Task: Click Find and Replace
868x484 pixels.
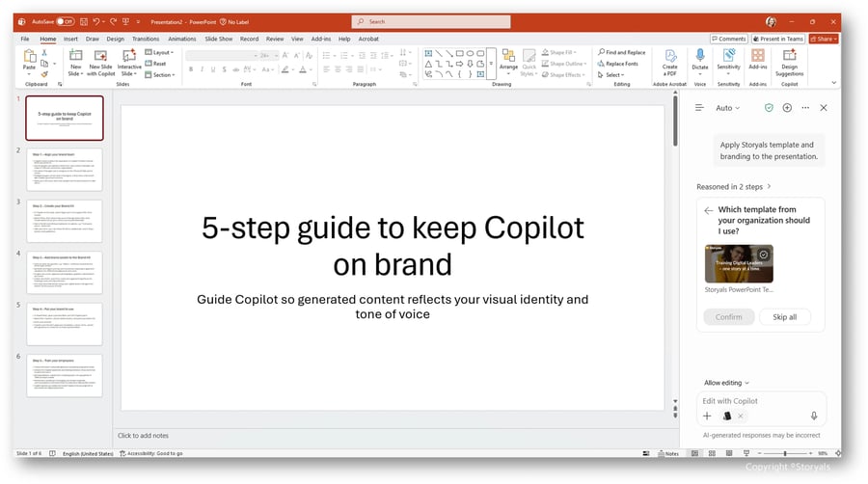Action: pos(622,52)
